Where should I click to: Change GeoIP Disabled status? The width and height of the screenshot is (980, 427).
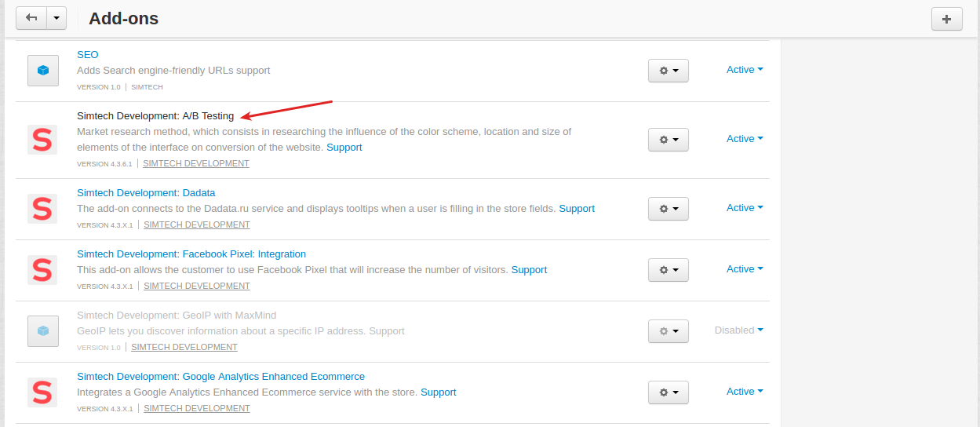[739, 330]
